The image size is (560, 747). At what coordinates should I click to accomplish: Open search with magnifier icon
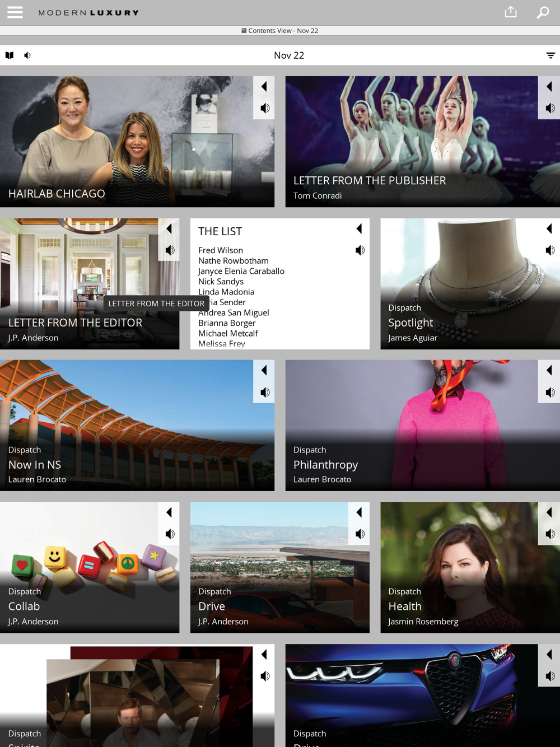(543, 12)
